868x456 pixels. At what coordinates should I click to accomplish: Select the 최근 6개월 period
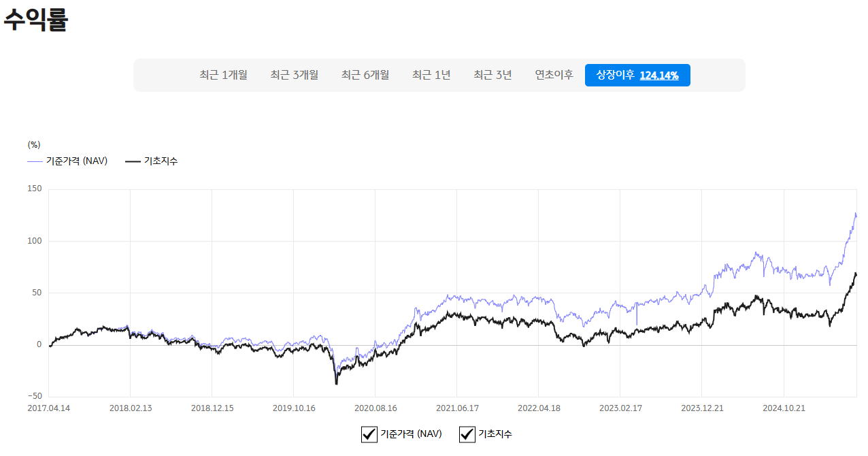365,75
